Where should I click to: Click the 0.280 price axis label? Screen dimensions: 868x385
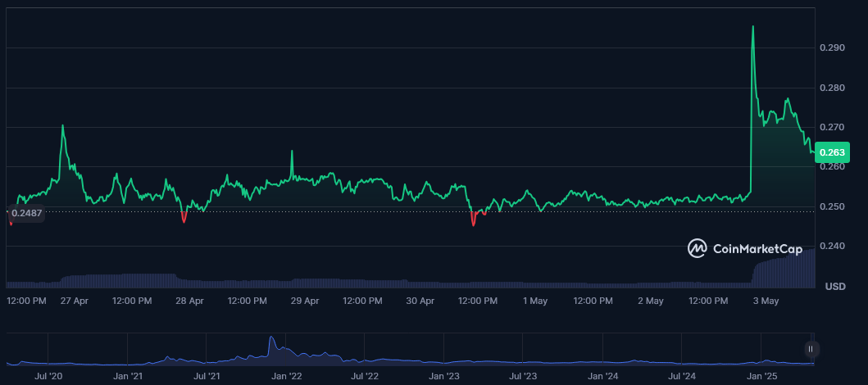pyautogui.click(x=832, y=88)
